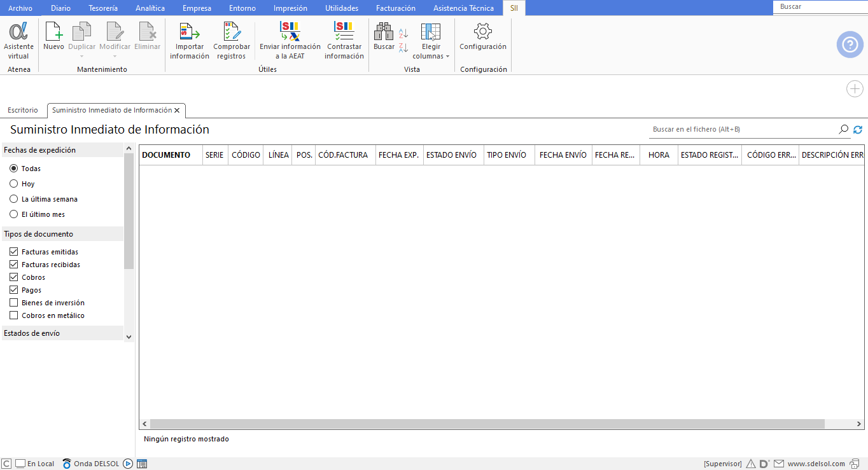Select El último mes radio option
This screenshot has height=470, width=868.
(x=13, y=214)
